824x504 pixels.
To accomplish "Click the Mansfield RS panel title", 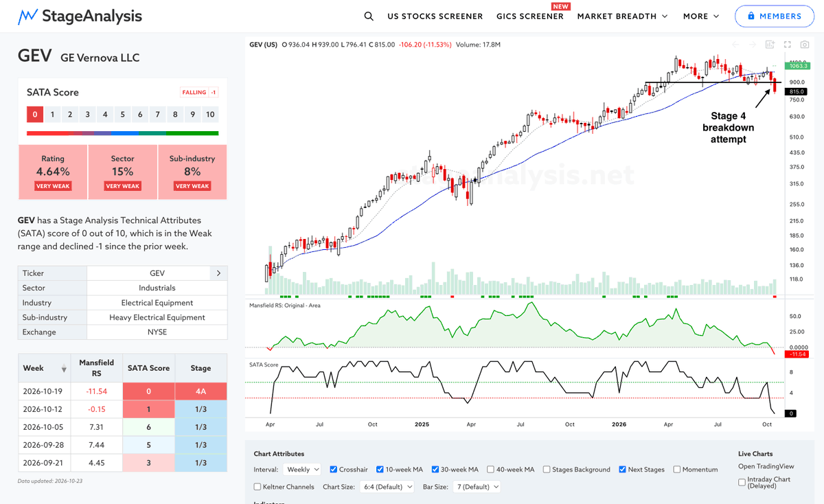I will pos(285,305).
